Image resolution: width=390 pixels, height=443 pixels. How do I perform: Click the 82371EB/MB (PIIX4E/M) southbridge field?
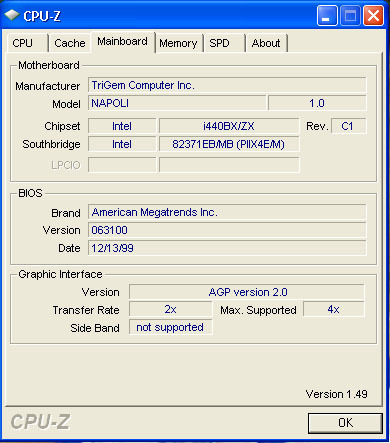pyautogui.click(x=229, y=144)
